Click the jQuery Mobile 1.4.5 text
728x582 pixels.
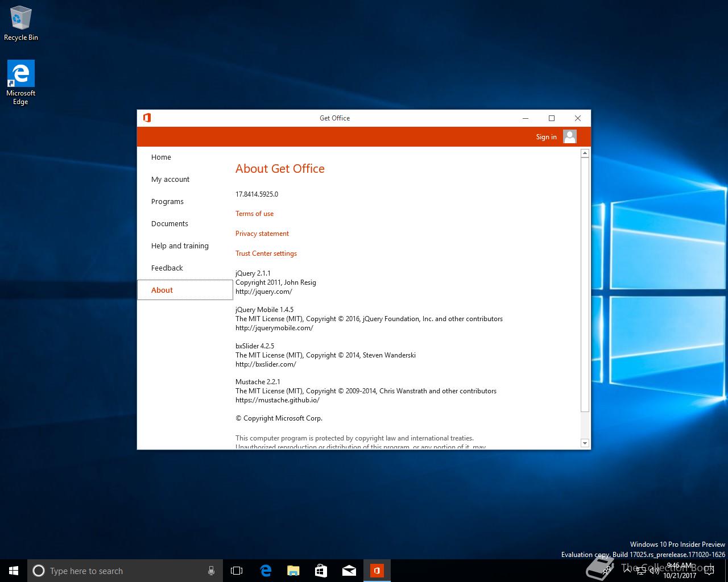point(264,310)
